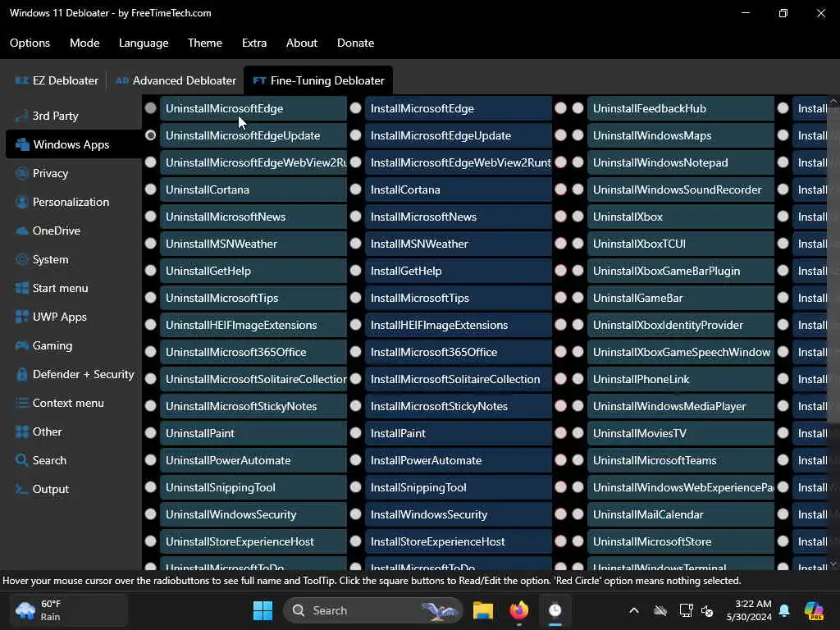Open the About menu
This screenshot has height=630, width=840.
[302, 43]
